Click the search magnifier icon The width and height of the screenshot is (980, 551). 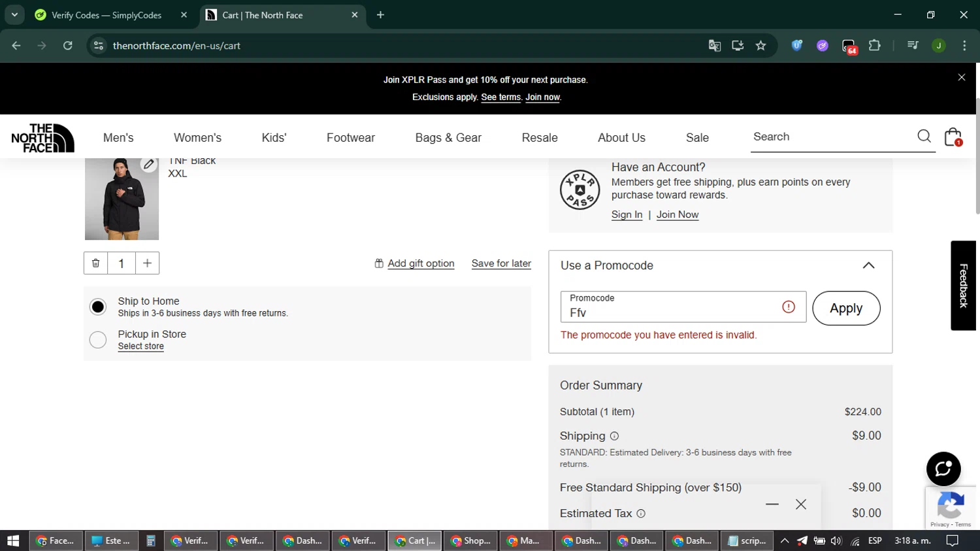tap(924, 136)
